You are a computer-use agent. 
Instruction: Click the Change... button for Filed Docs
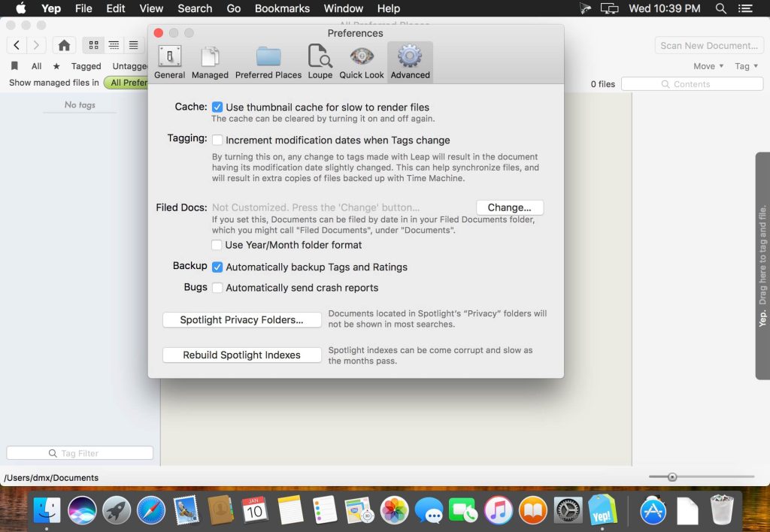pos(509,207)
